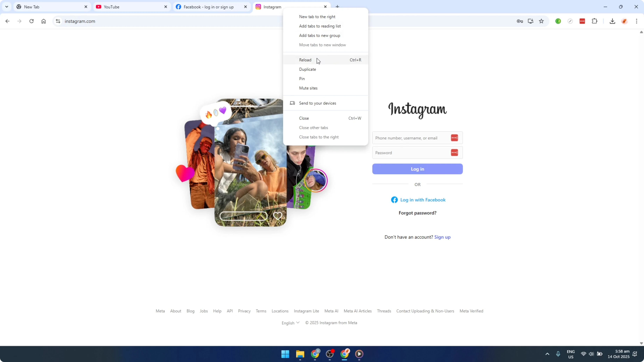Screen dimensions: 644x362
Task: Go back using the browser back arrow
Action: click(x=7, y=21)
